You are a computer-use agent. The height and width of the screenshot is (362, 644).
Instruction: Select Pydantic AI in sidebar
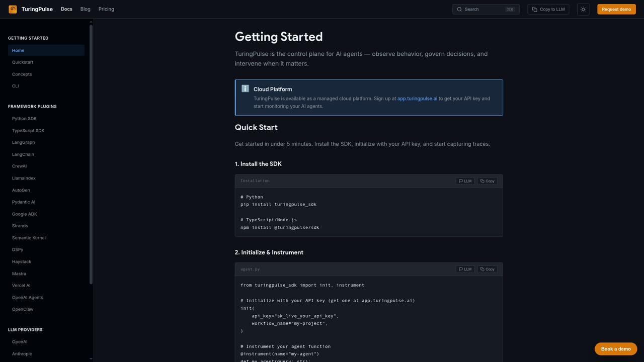(x=46, y=202)
